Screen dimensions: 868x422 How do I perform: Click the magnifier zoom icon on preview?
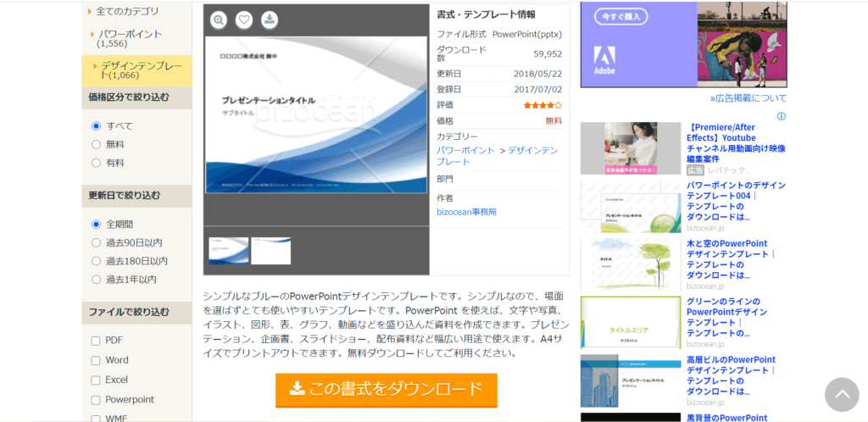tap(220, 20)
